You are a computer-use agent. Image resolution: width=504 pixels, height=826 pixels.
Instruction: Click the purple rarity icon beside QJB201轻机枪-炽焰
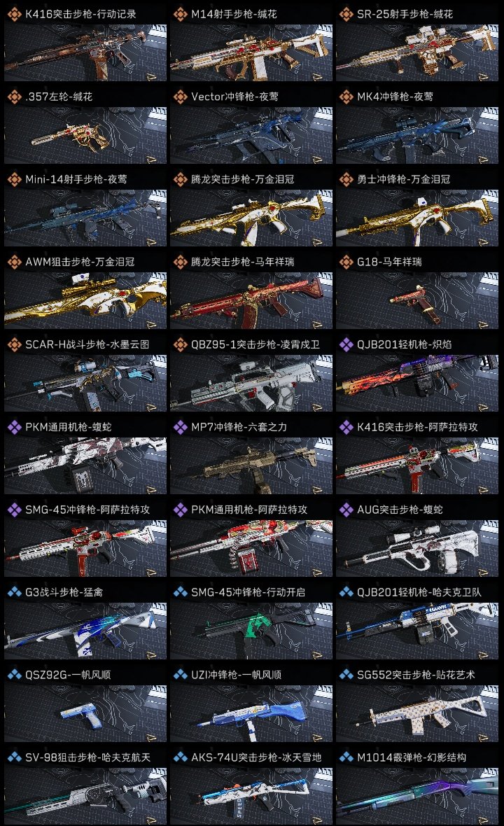[x=346, y=344]
